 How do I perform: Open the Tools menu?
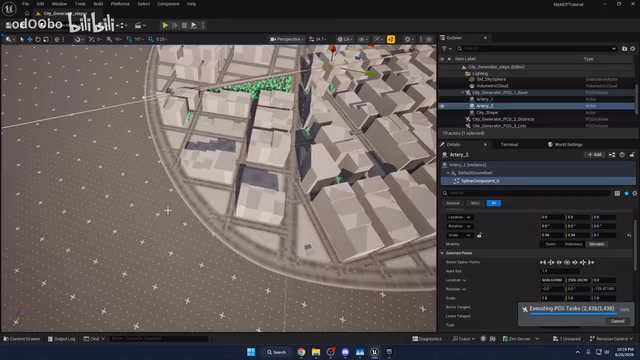tap(80, 4)
